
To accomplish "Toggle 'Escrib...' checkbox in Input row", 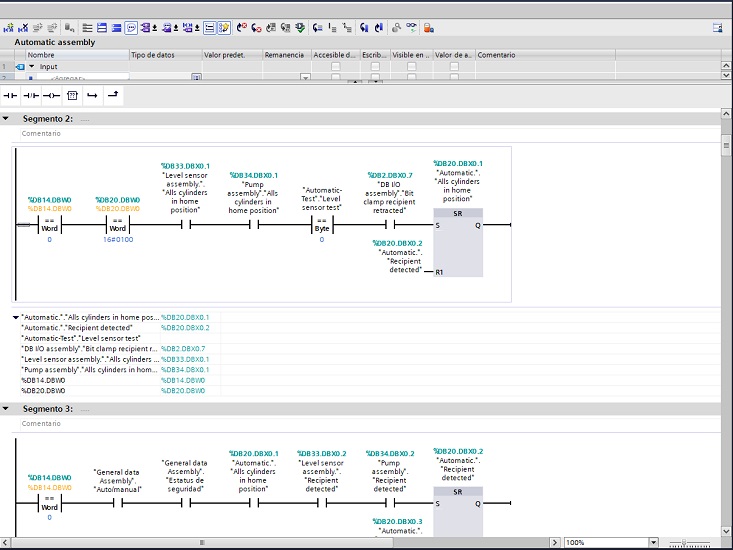I will point(375,66).
